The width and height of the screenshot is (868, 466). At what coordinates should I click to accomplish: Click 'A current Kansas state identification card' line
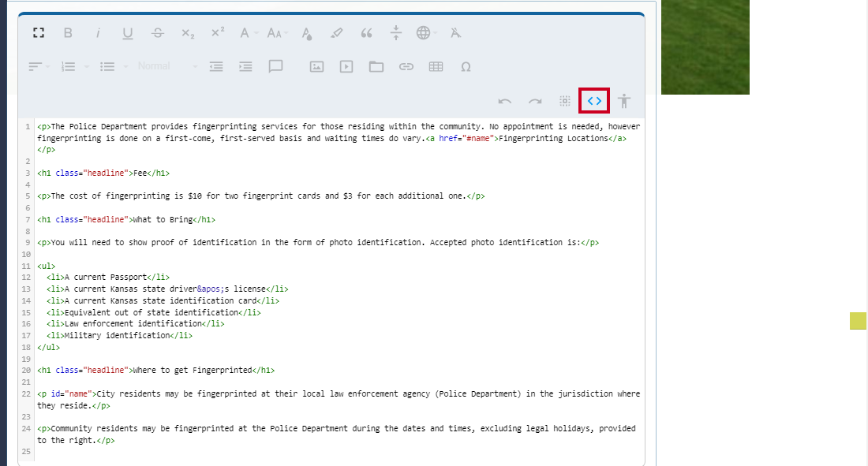(x=163, y=301)
